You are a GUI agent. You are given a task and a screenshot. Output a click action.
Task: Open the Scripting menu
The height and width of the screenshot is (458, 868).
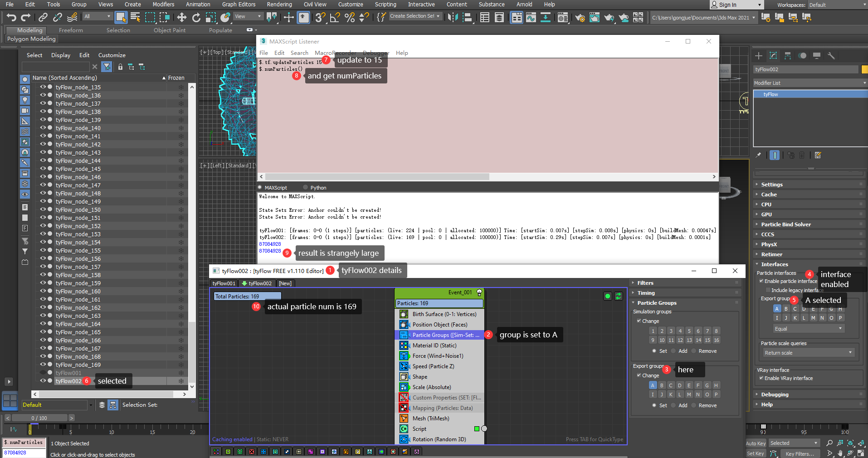click(x=385, y=5)
